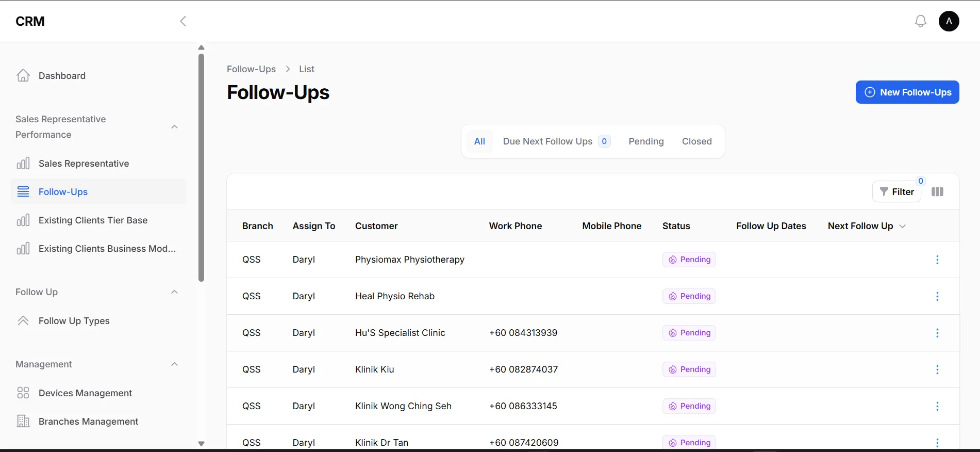Sort by the Next Follow Up column
Image resolution: width=980 pixels, height=452 pixels.
click(x=867, y=226)
